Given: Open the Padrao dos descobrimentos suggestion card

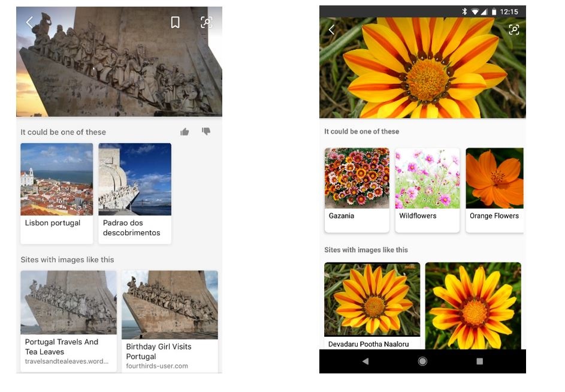Looking at the screenshot, I should [x=135, y=193].
